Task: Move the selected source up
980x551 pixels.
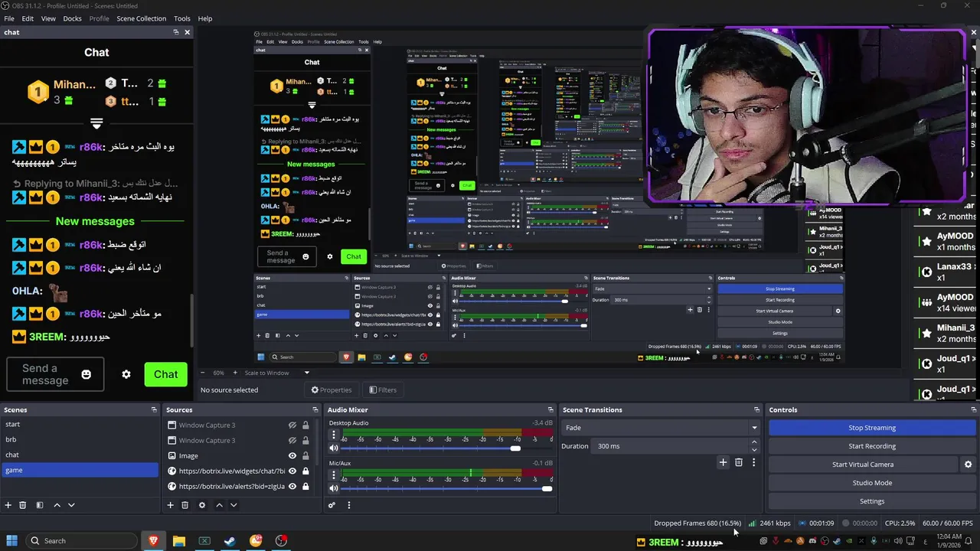Action: (219, 505)
